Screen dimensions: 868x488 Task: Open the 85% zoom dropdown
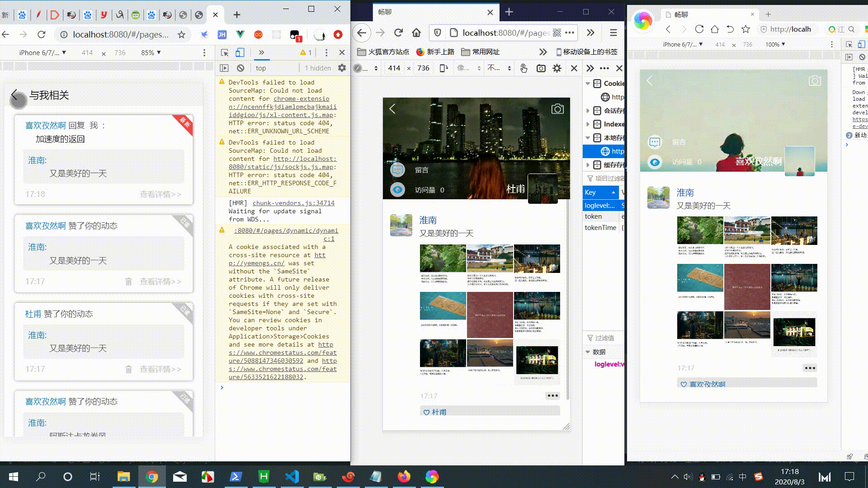click(x=151, y=52)
